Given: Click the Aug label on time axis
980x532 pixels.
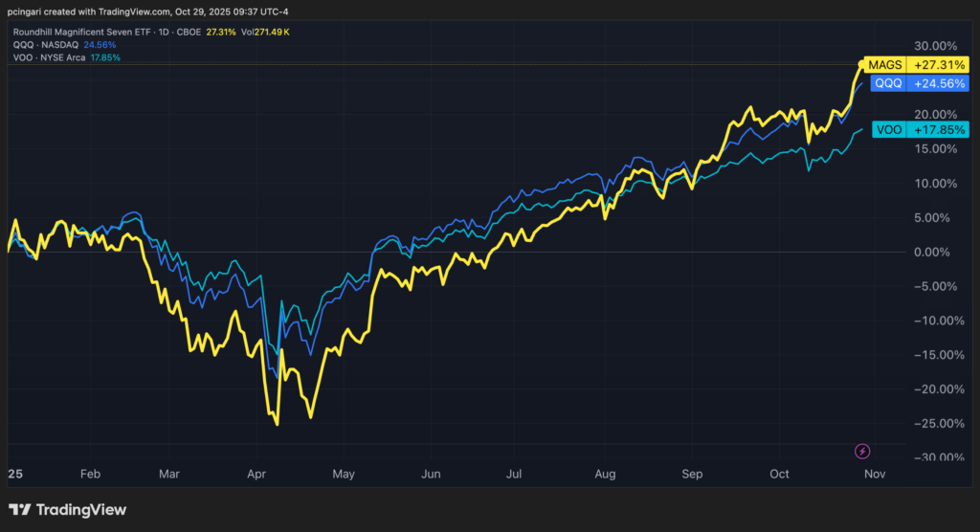Looking at the screenshot, I should pyautogui.click(x=604, y=474).
